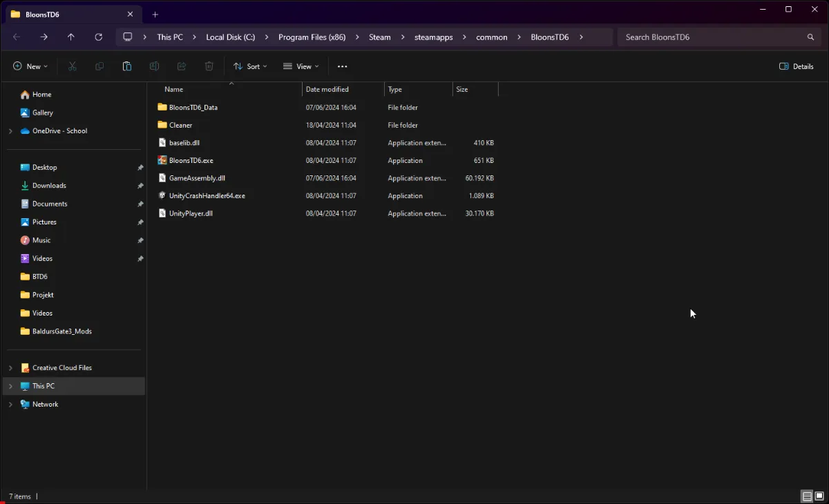This screenshot has height=504, width=829.
Task: Open the View dropdown
Action: [301, 66]
